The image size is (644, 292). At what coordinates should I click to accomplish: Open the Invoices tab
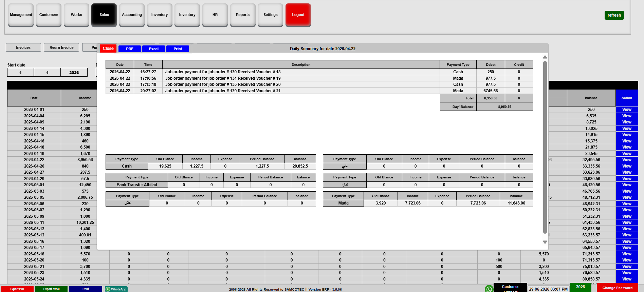tap(23, 47)
